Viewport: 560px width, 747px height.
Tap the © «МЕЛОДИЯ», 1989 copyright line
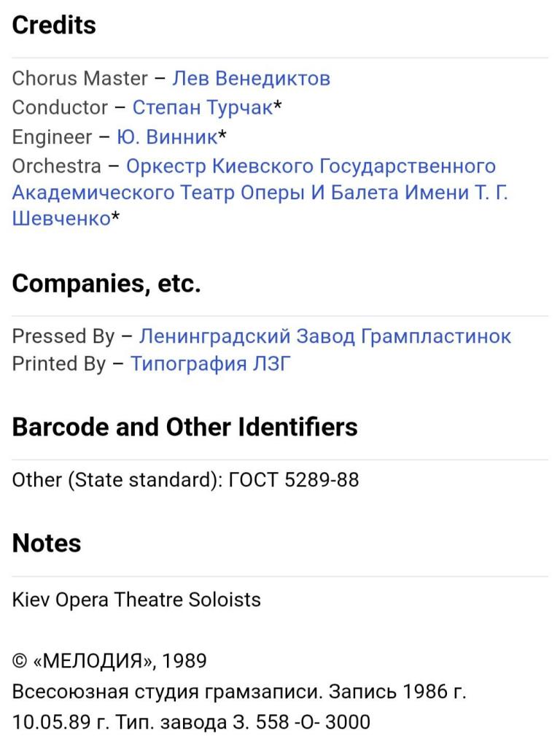(109, 661)
